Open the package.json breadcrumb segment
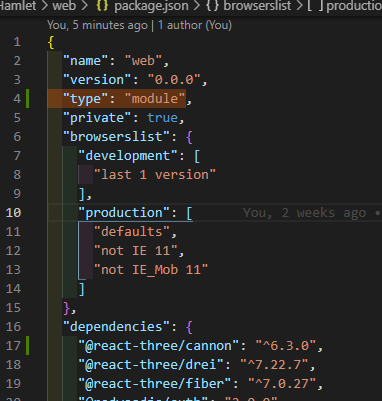This screenshot has width=382, height=401. [x=151, y=6]
